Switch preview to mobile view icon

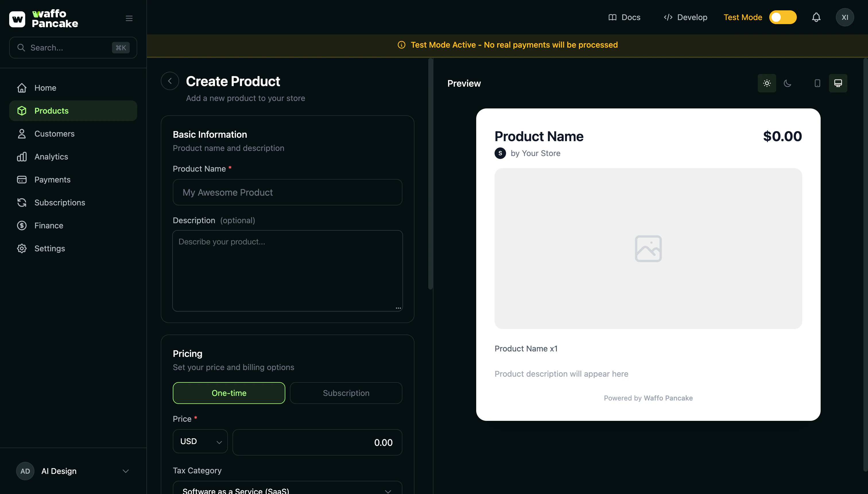pos(817,83)
